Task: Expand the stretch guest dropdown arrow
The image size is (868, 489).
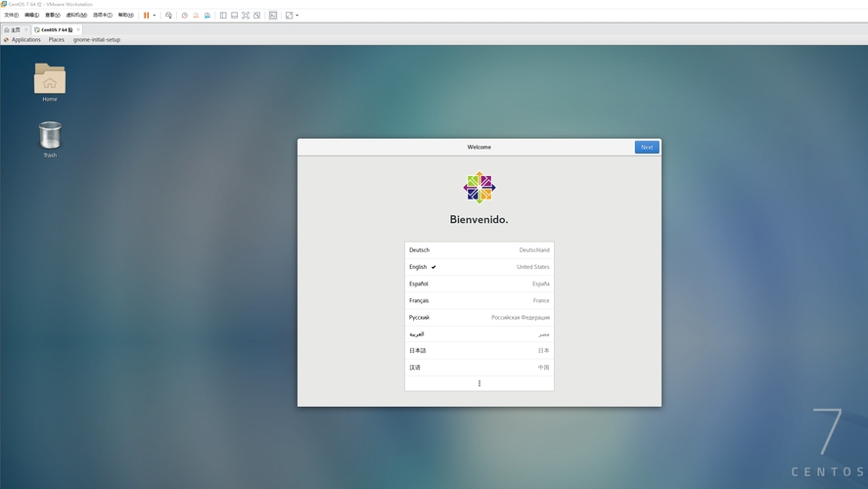Action: click(x=297, y=16)
